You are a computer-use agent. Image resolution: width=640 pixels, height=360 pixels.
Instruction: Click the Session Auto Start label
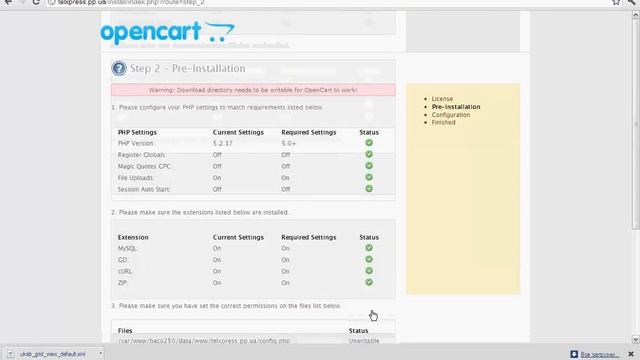pos(144,189)
